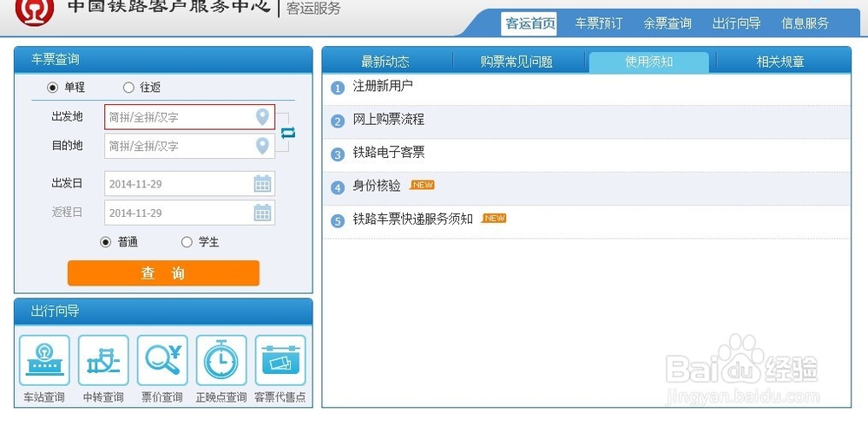The height and width of the screenshot is (426, 868).
Task: Choose the 学生 student ticket radio
Action: click(x=187, y=242)
